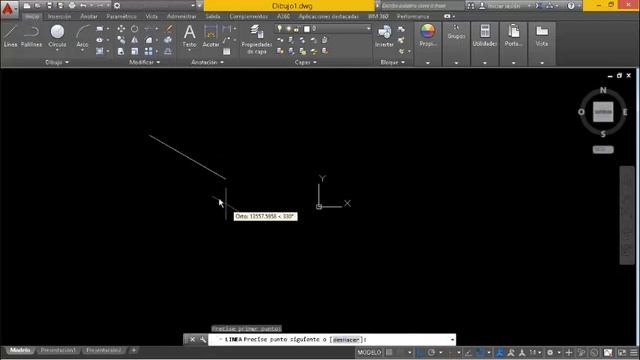Choose the Texto annotation tool
The width and height of the screenshot is (640, 360).
coord(189,36)
